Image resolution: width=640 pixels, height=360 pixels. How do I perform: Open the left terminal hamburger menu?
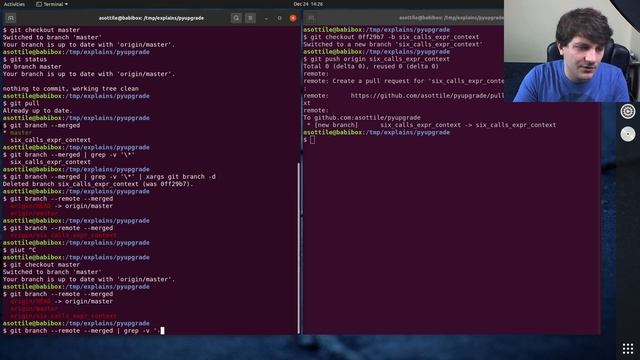pos(250,18)
